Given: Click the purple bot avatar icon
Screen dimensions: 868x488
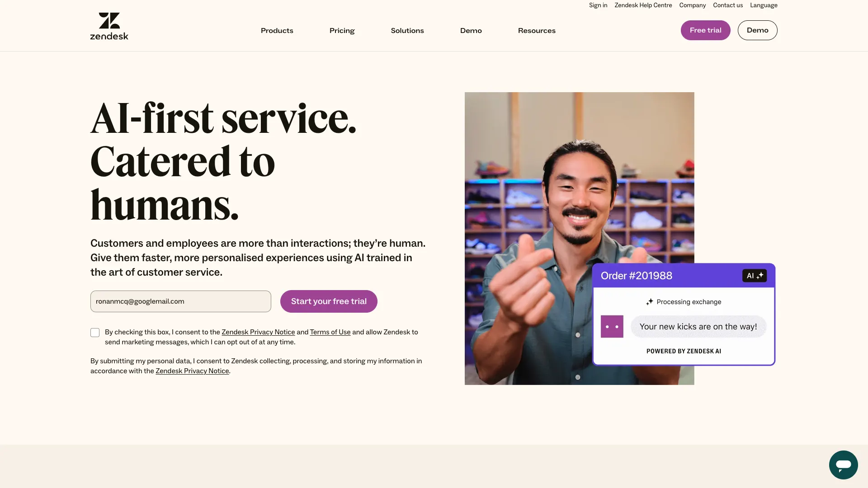Looking at the screenshot, I should [x=612, y=326].
